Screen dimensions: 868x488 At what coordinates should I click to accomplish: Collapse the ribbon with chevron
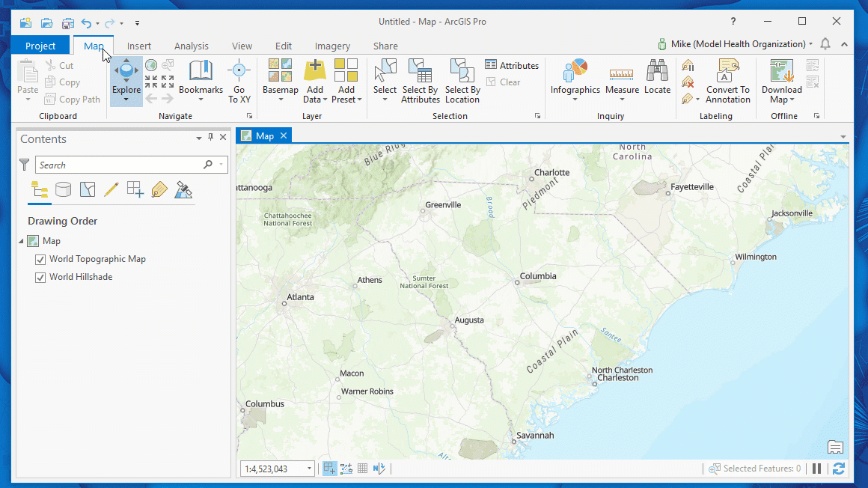tap(844, 44)
